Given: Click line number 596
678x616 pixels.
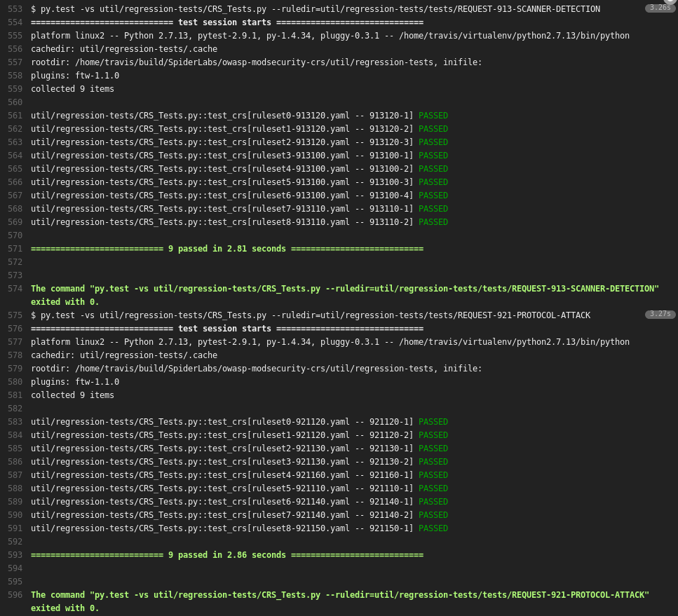Looking at the screenshot, I should [x=15, y=595].
